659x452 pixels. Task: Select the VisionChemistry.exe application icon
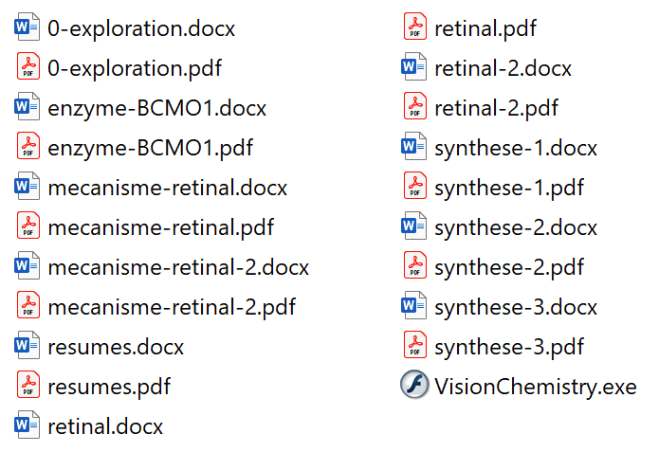[414, 386]
